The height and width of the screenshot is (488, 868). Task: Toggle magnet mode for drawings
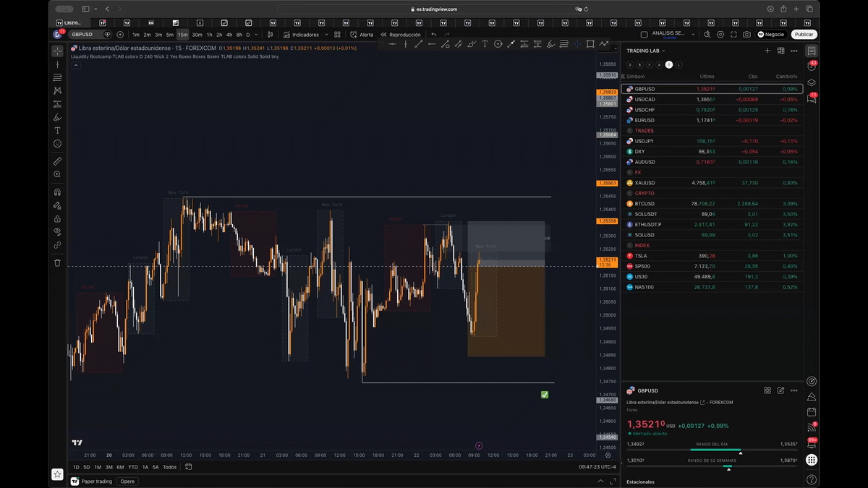[57, 192]
